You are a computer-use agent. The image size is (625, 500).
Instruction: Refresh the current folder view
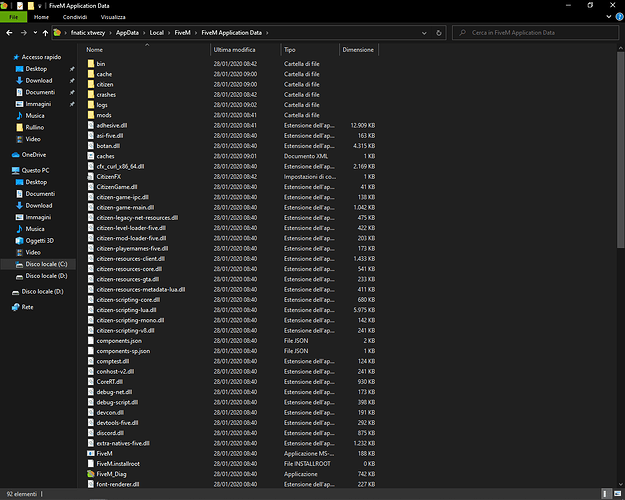click(x=439, y=33)
